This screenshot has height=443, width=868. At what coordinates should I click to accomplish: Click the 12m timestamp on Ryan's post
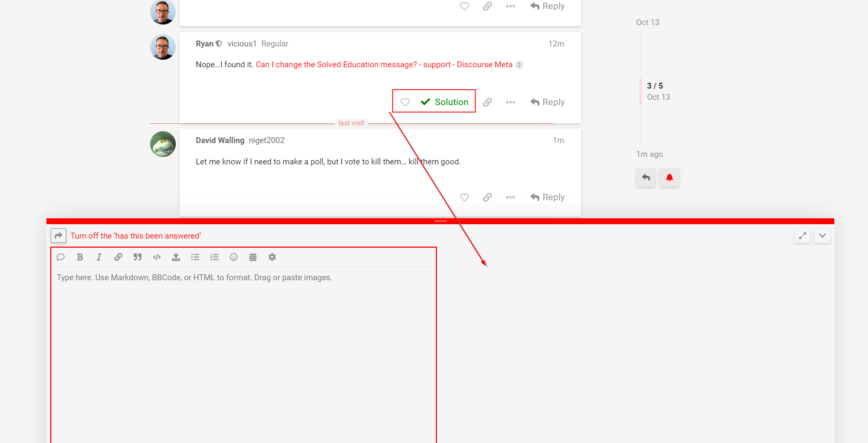[556, 44]
